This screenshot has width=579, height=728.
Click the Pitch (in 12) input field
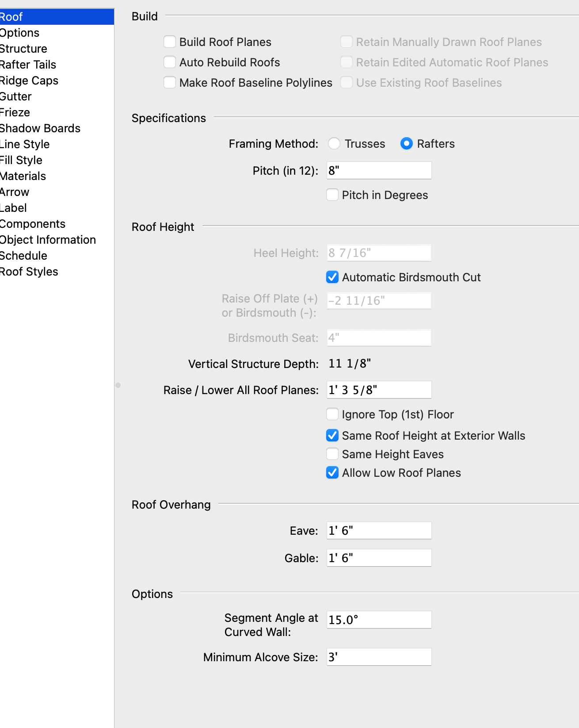379,171
